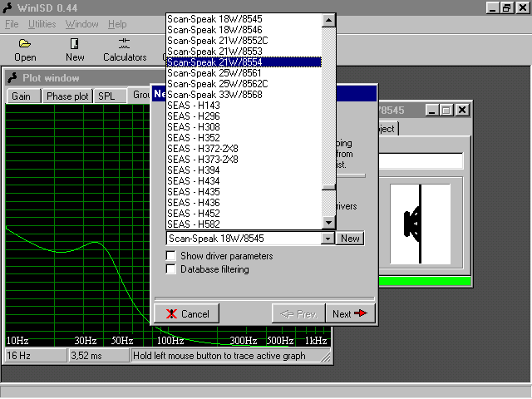
Task: Select SEAS - H452 in list
Action: coord(244,214)
